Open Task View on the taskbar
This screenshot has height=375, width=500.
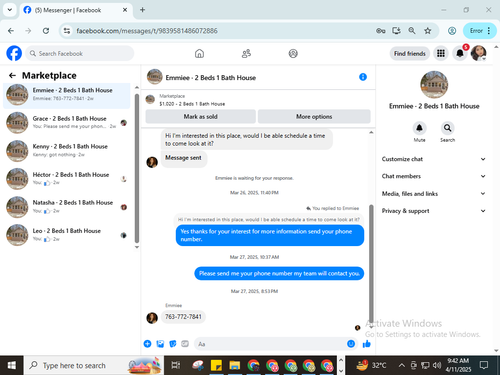[x=176, y=365]
